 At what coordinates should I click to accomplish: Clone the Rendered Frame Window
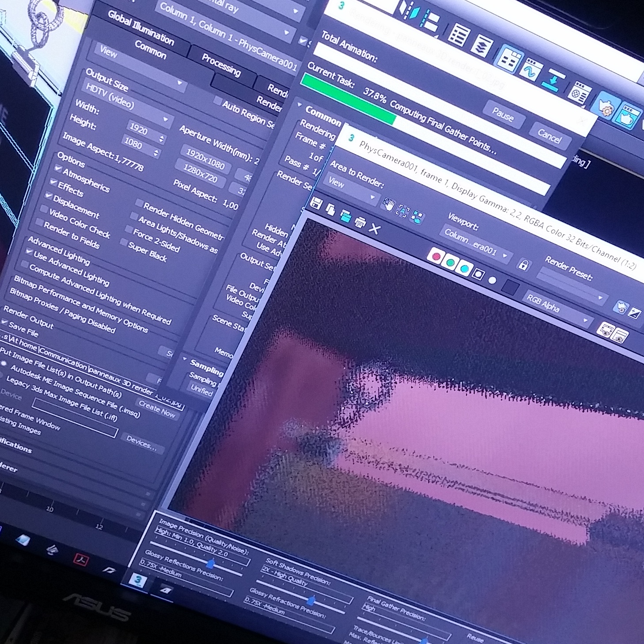pos(345,216)
